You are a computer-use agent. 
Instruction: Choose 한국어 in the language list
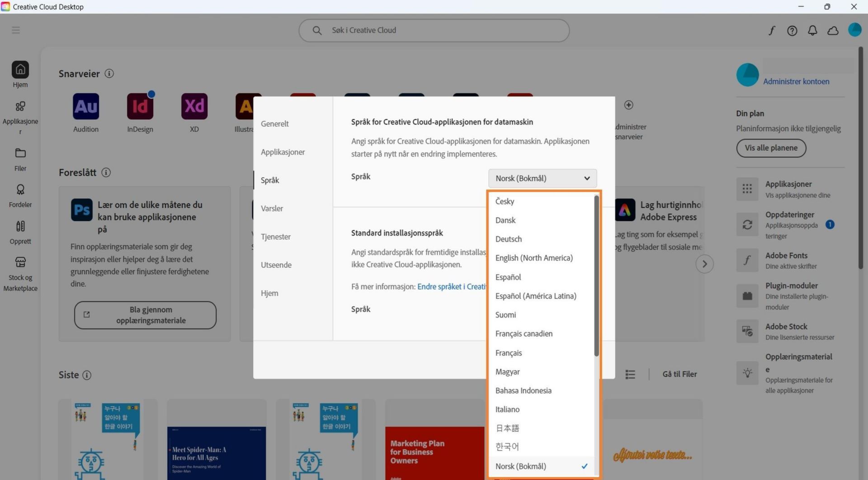coord(542,447)
